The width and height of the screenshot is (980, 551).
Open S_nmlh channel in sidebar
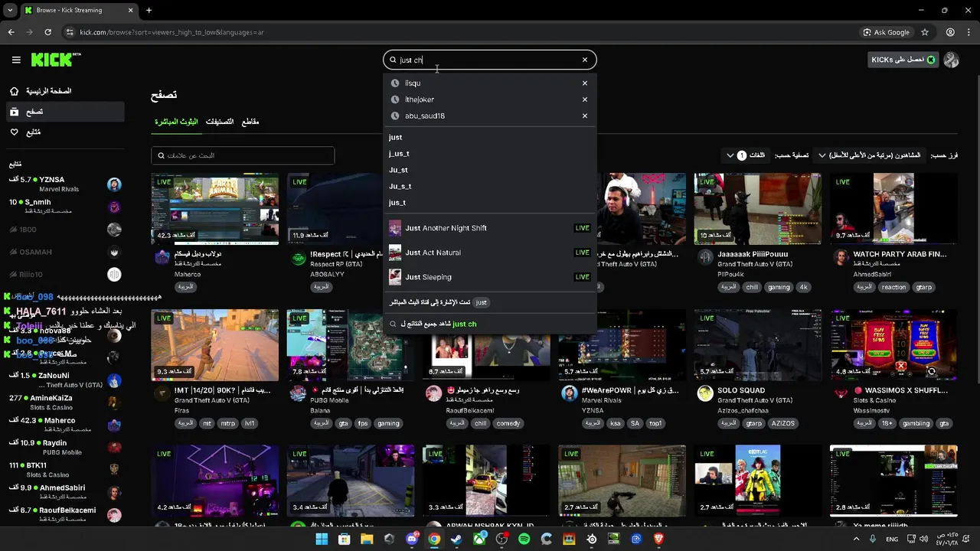64,207
